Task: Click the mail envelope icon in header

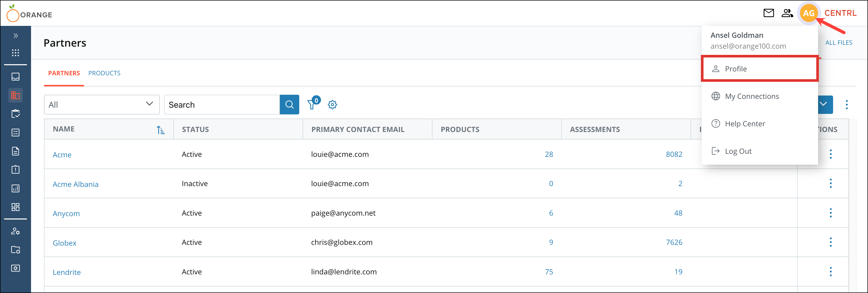Action: pyautogui.click(x=768, y=13)
